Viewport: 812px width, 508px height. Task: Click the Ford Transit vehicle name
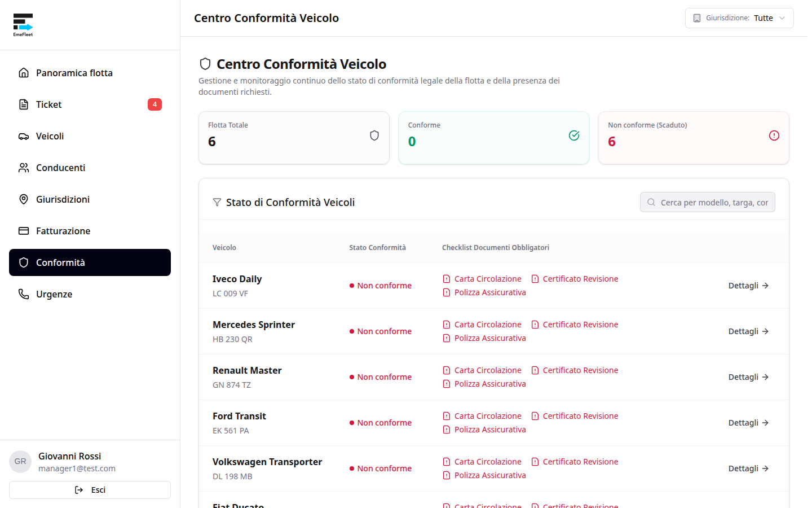pos(239,416)
